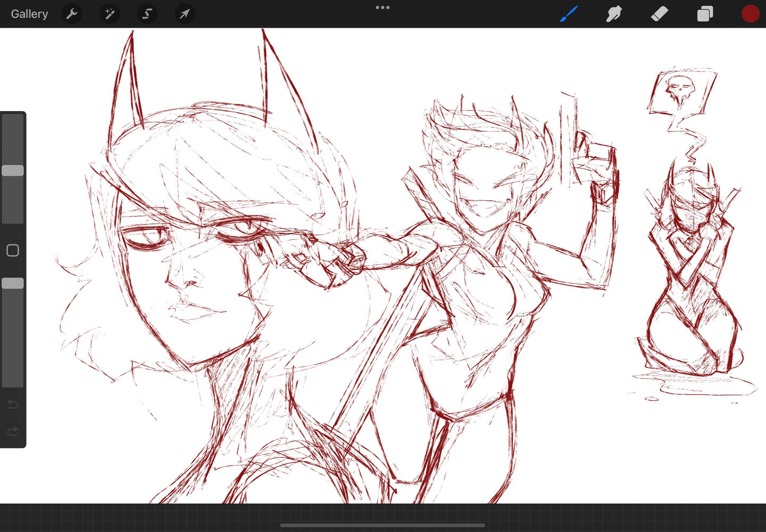The width and height of the screenshot is (766, 532).
Task: Click the brush opacity slider handle
Action: tap(13, 283)
